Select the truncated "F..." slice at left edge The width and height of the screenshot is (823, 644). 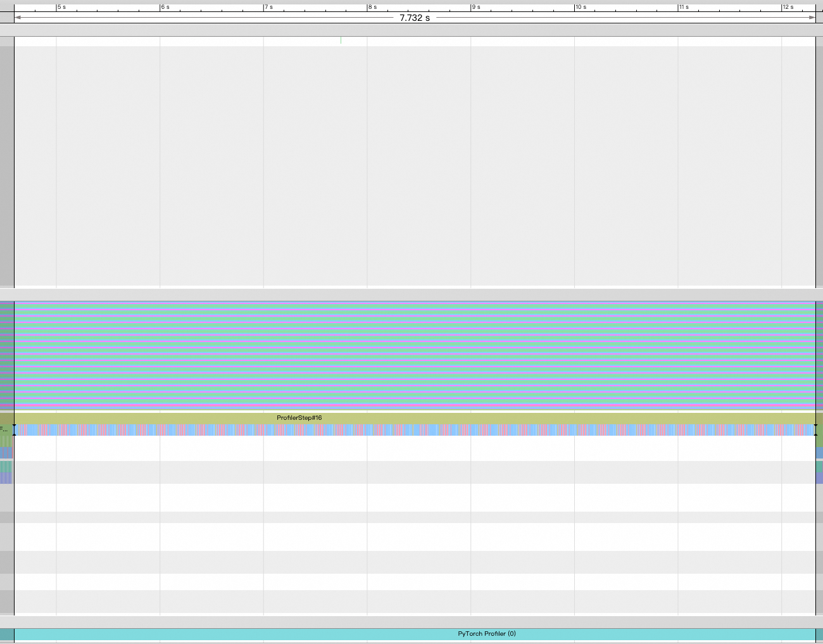(x=6, y=430)
